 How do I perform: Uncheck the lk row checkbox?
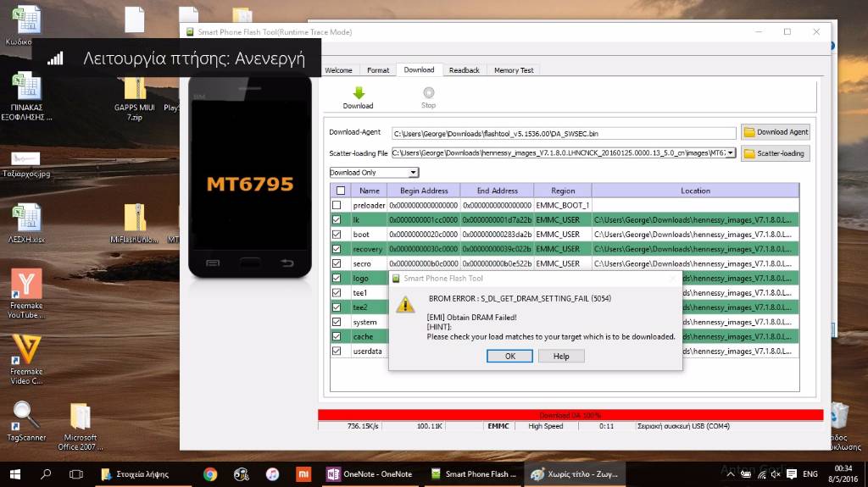(x=337, y=219)
